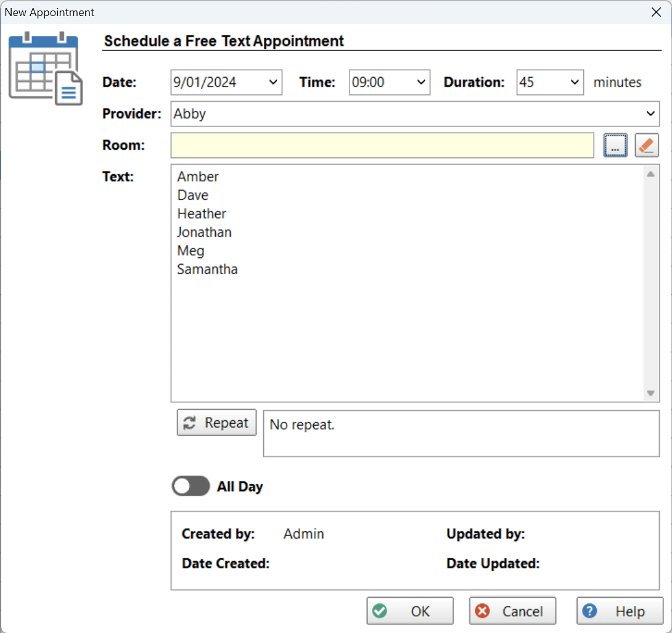
Task: Open the room browse ellipsis button
Action: click(615, 146)
